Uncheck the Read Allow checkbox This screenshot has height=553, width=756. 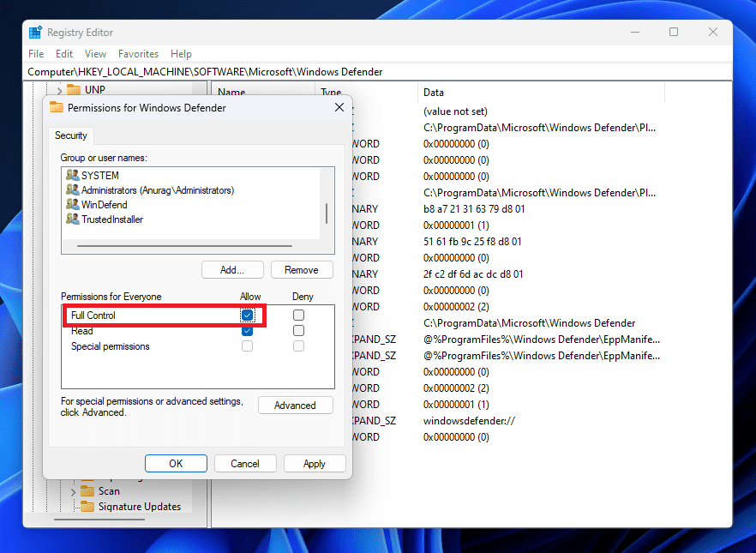point(248,331)
